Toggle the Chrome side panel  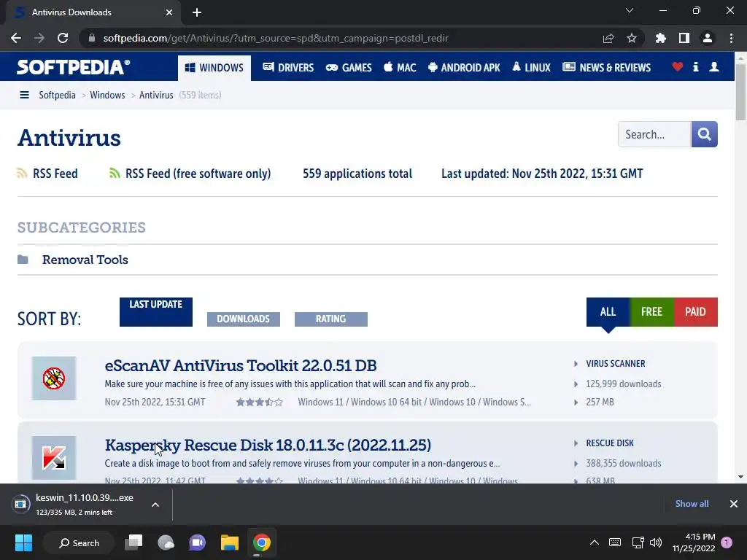tap(684, 38)
